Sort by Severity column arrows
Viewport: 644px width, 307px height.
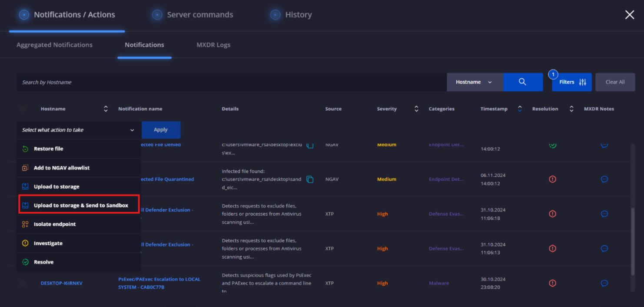coord(416,109)
